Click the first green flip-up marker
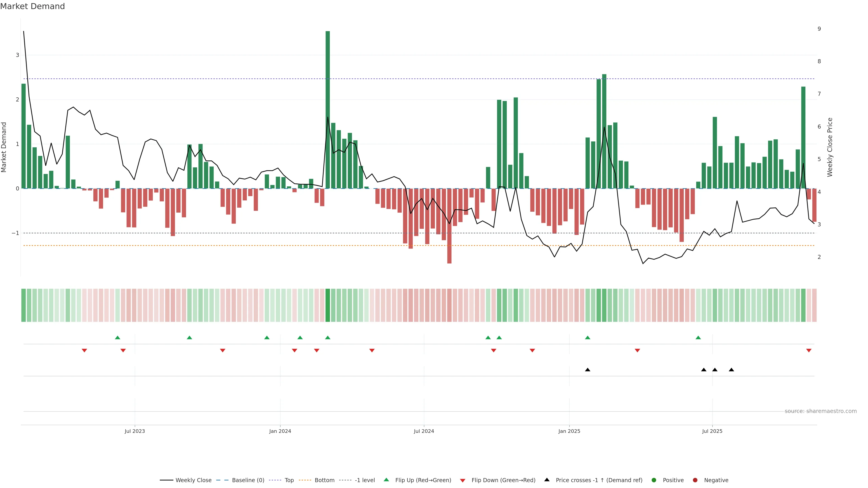The image size is (868, 488). [x=118, y=338]
